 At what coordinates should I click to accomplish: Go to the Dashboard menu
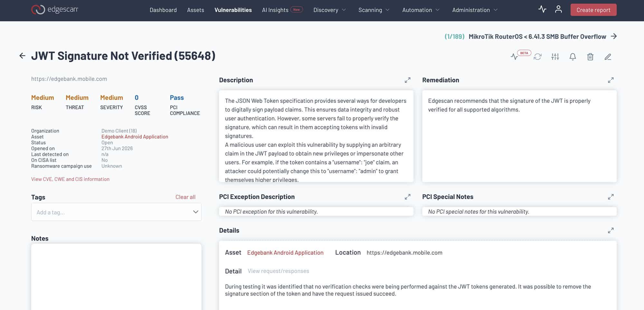(163, 10)
